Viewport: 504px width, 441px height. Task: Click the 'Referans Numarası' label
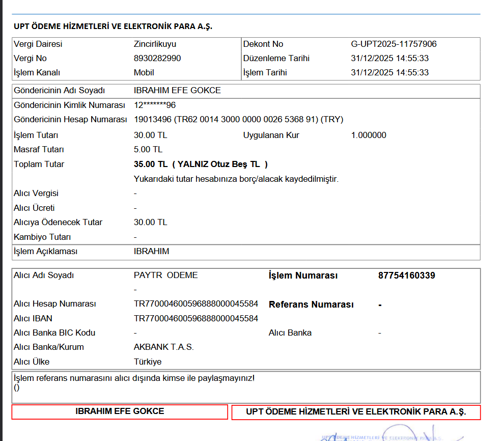[311, 305]
